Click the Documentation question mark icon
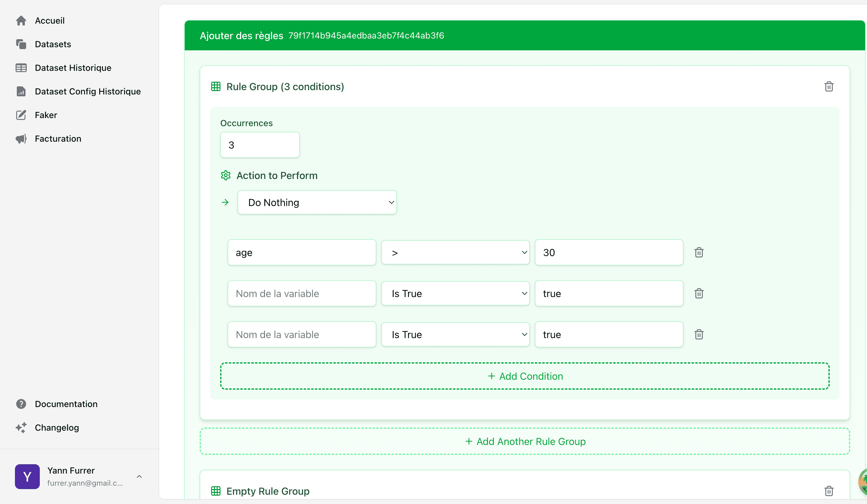Image resolution: width=867 pixels, height=504 pixels. [21, 404]
